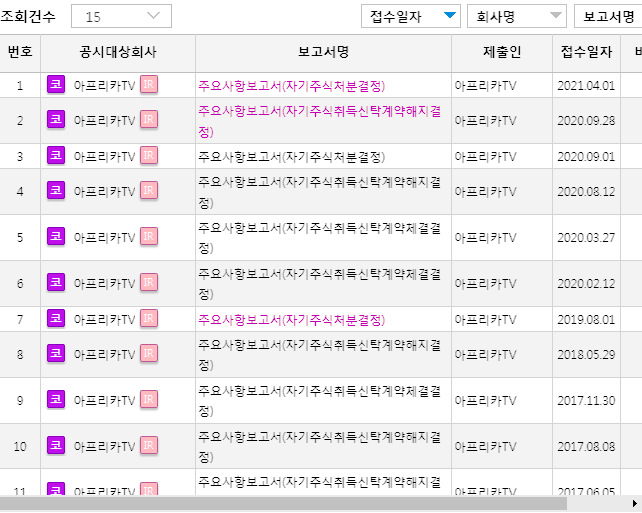Open company 아프리카TV link in row 1
This screenshot has width=642, height=513.
104,86
